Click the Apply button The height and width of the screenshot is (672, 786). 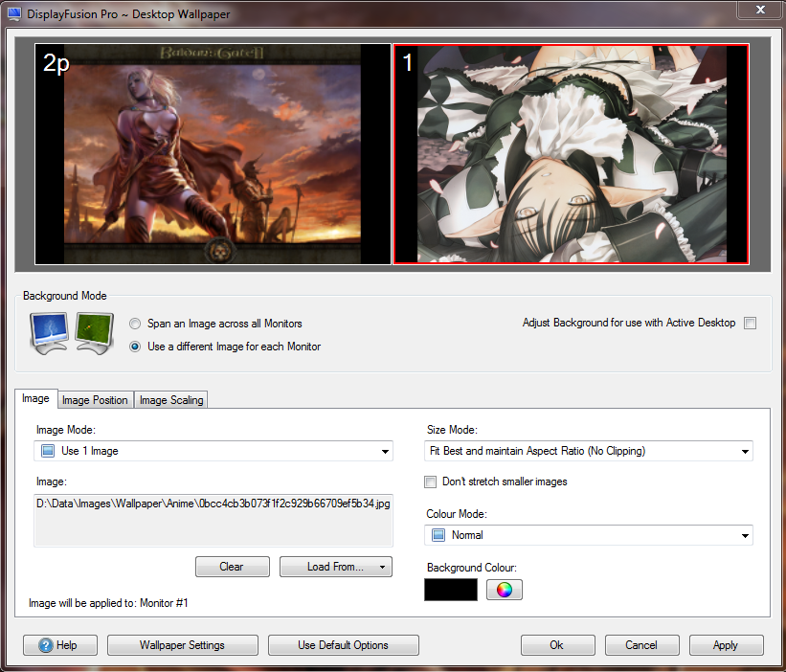coord(726,645)
